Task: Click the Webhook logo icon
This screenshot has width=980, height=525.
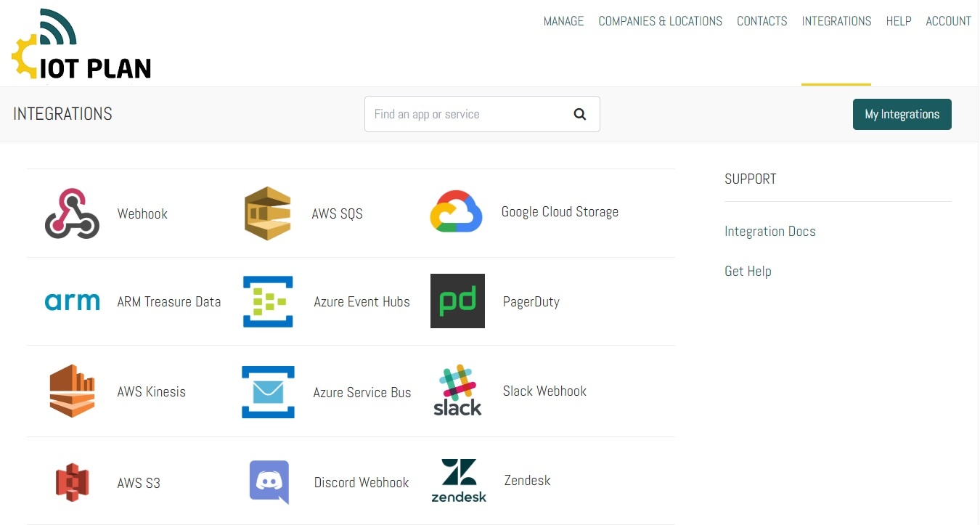Action: [72, 213]
